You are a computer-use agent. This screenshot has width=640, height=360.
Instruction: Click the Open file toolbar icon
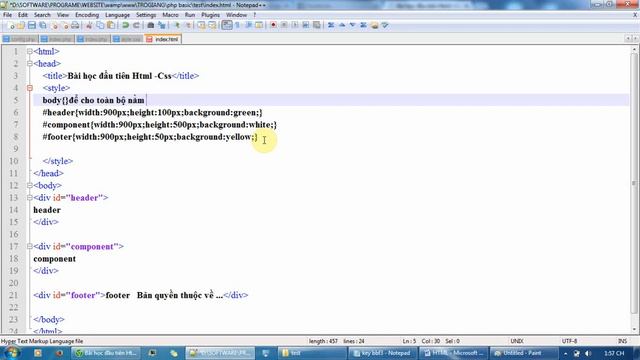pos(21,25)
